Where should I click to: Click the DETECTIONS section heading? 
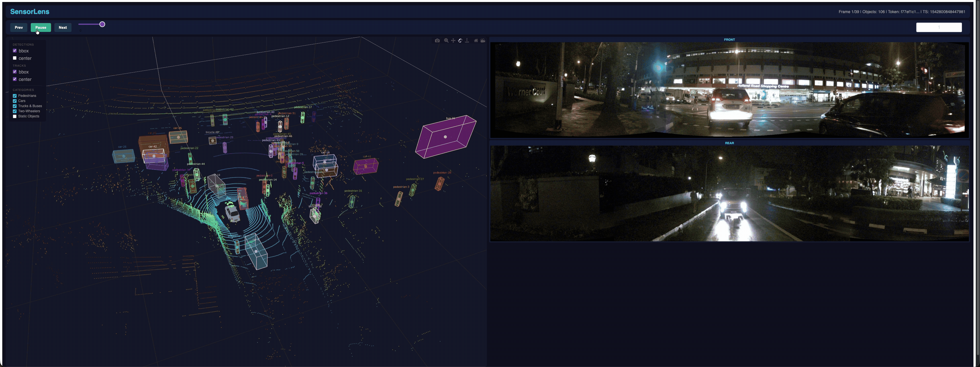23,44
